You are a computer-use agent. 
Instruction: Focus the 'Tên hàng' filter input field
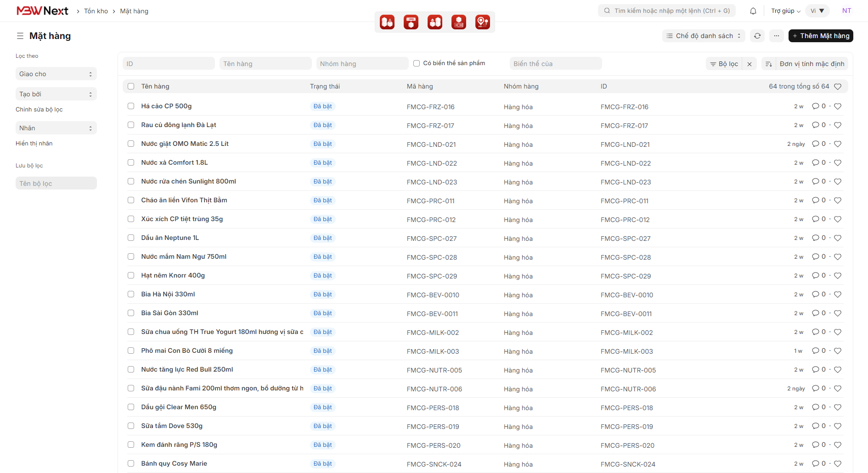click(265, 64)
